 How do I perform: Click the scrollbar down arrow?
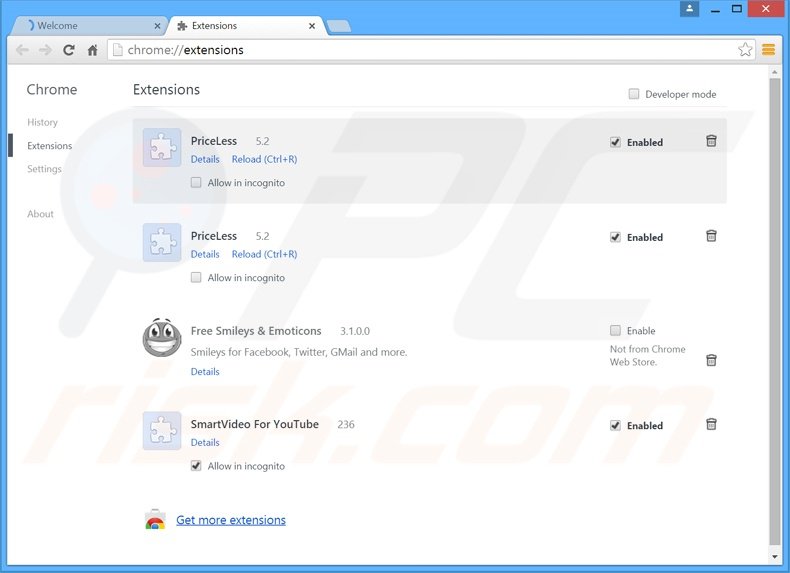point(774,557)
